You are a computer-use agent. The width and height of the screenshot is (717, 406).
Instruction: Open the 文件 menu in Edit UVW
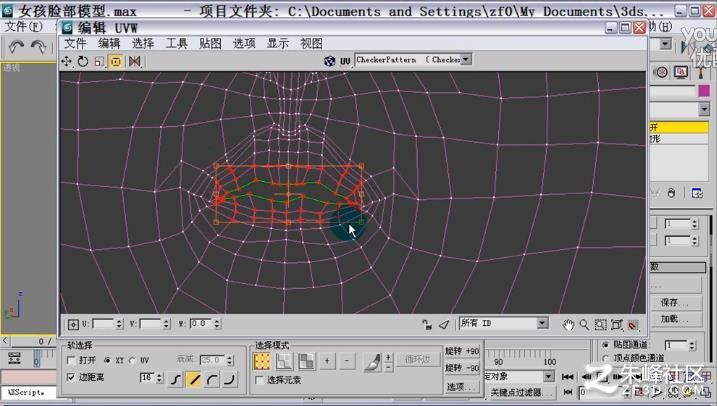(75, 43)
